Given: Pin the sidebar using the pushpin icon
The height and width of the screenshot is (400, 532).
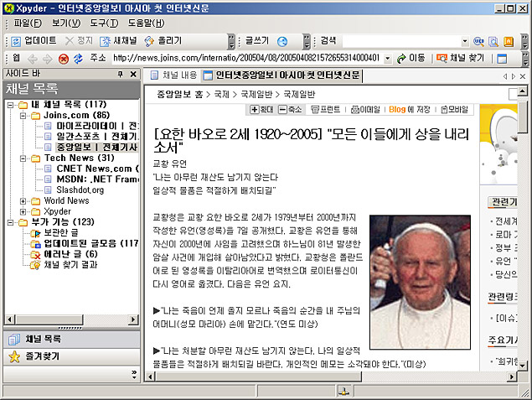Looking at the screenshot, I should click(121, 75).
